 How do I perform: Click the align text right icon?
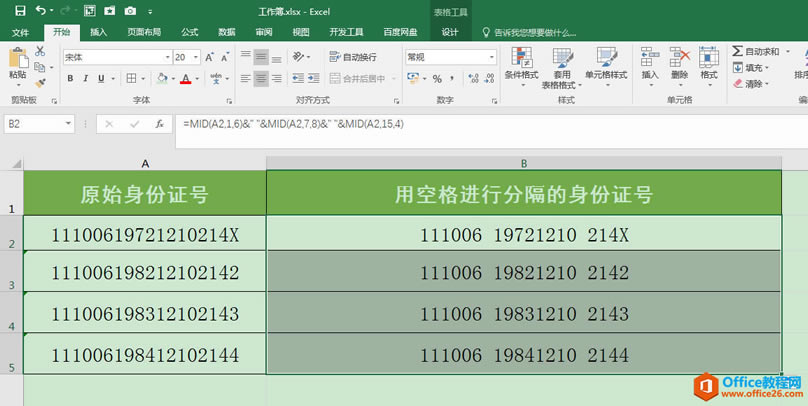(277, 78)
